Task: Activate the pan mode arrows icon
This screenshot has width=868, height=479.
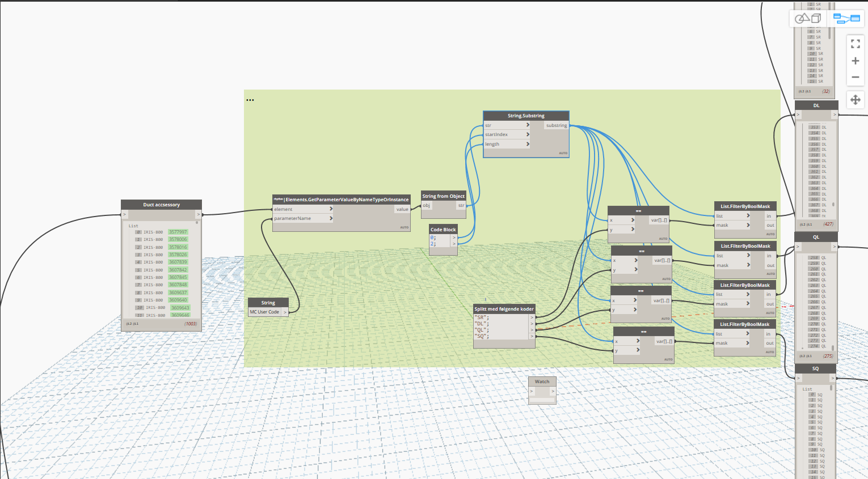Action: pyautogui.click(x=856, y=100)
